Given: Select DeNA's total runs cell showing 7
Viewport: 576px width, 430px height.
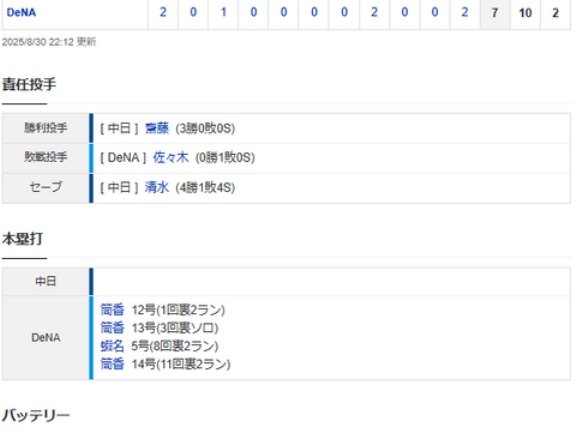Looking at the screenshot, I should point(495,13).
